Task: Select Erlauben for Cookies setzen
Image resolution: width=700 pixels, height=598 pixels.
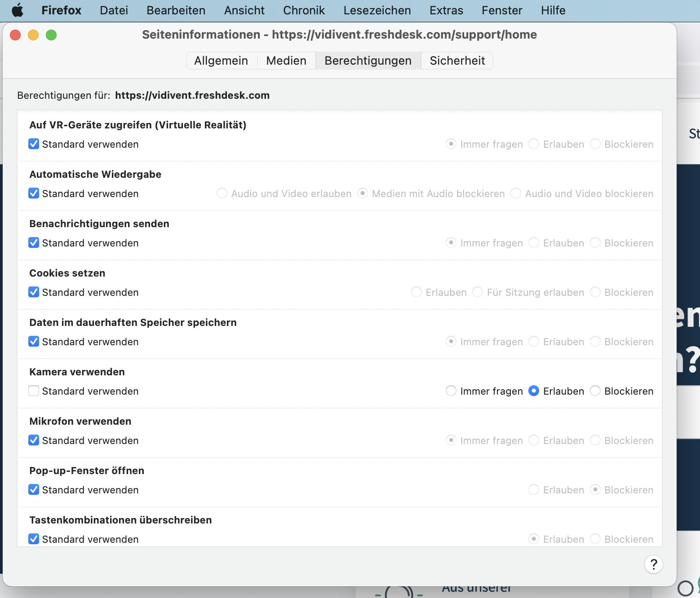Action: (x=416, y=292)
